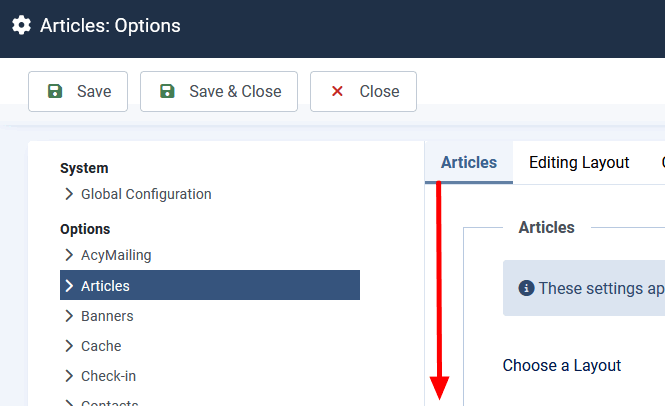The height and width of the screenshot is (406, 665).
Task: Click the floppy disk icon on Save
Action: tap(55, 91)
